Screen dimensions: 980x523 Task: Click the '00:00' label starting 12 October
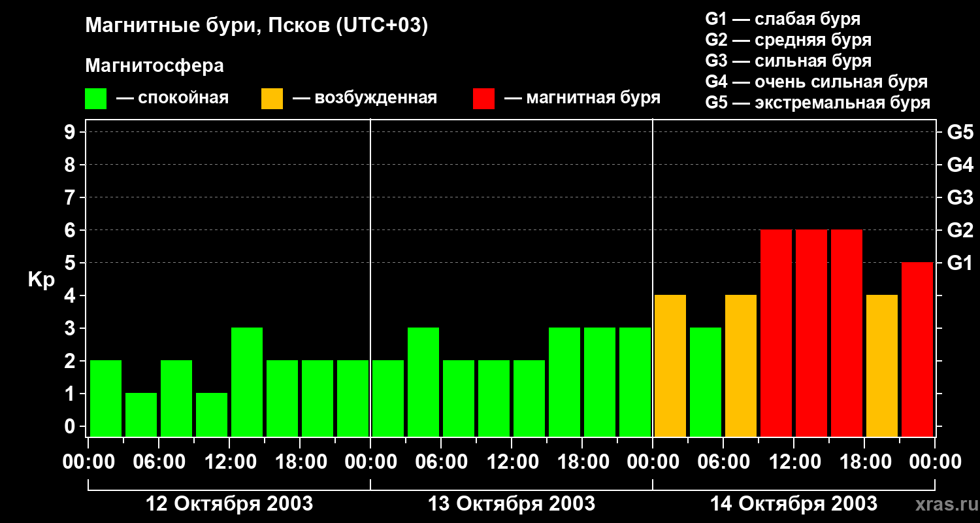[88, 462]
